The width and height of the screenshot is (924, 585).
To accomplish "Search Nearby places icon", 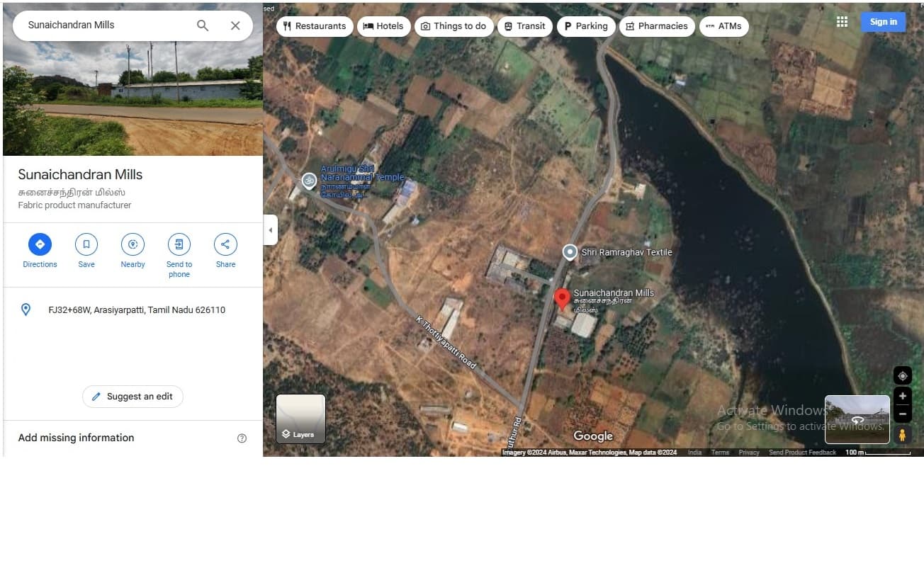I will pyautogui.click(x=133, y=244).
